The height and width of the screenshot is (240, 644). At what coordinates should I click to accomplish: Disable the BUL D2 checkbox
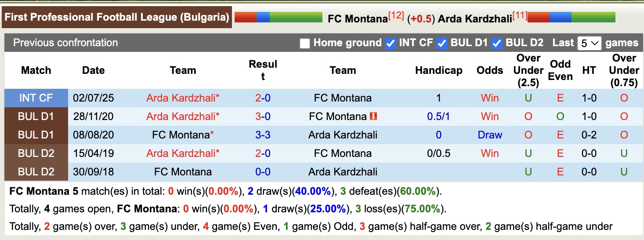coord(497,43)
